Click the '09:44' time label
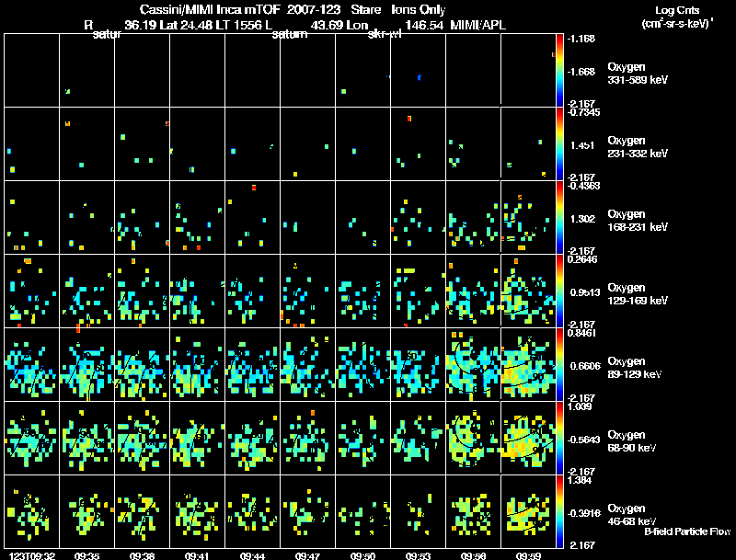The width and height of the screenshot is (736, 560). [x=252, y=555]
